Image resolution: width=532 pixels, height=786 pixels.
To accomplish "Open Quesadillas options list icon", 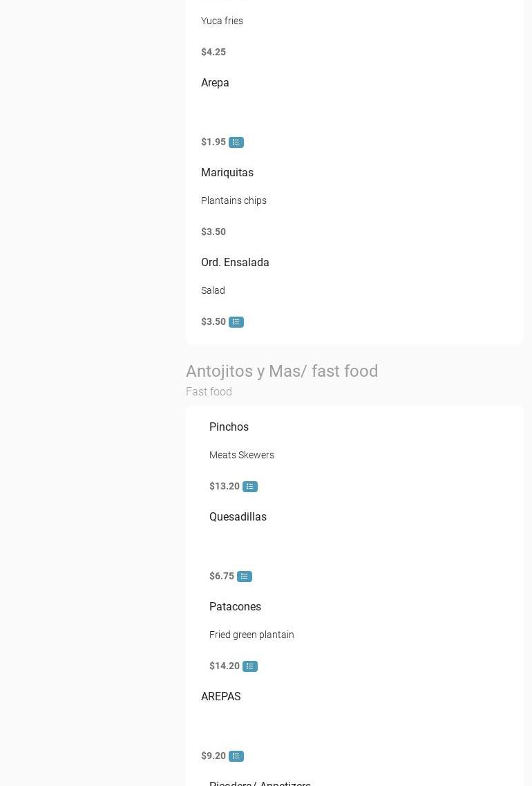I will tap(245, 577).
